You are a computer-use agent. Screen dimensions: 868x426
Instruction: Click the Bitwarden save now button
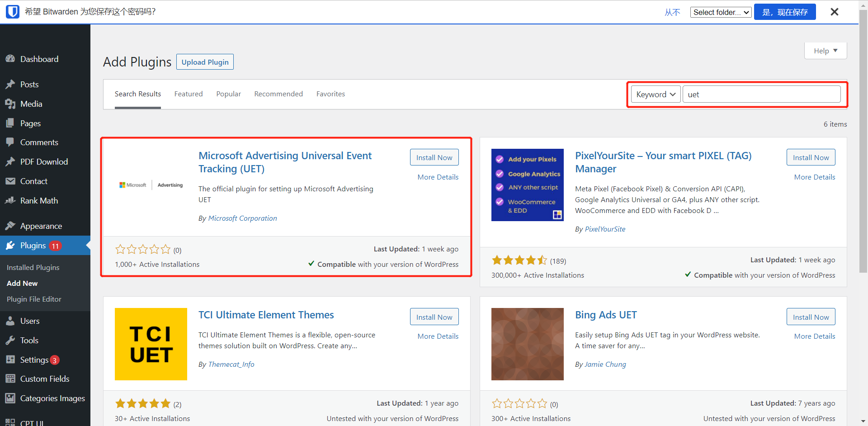coord(785,12)
